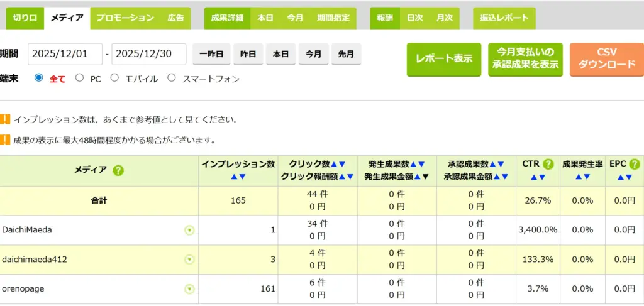Viewport: 644px width, 306px height.
Task: Click the EPC help question mark icon
Action: pyautogui.click(x=634, y=164)
